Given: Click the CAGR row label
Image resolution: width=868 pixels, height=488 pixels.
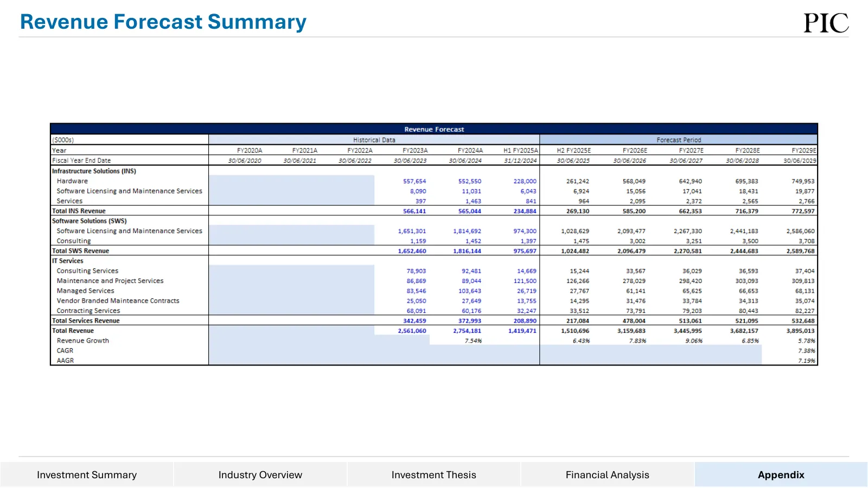Looking at the screenshot, I should pyautogui.click(x=65, y=350).
